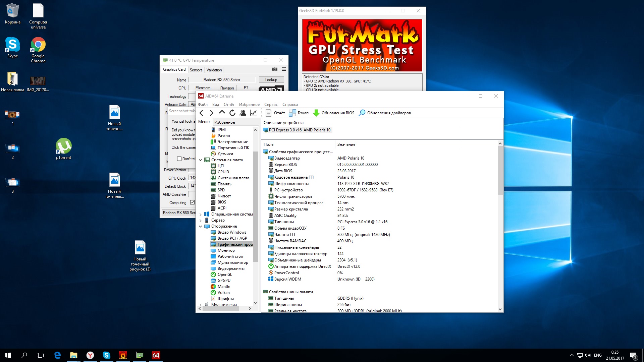Image resolution: width=644 pixels, height=362 pixels.
Task: Open Вид menu in AIDA64
Action: point(216,105)
